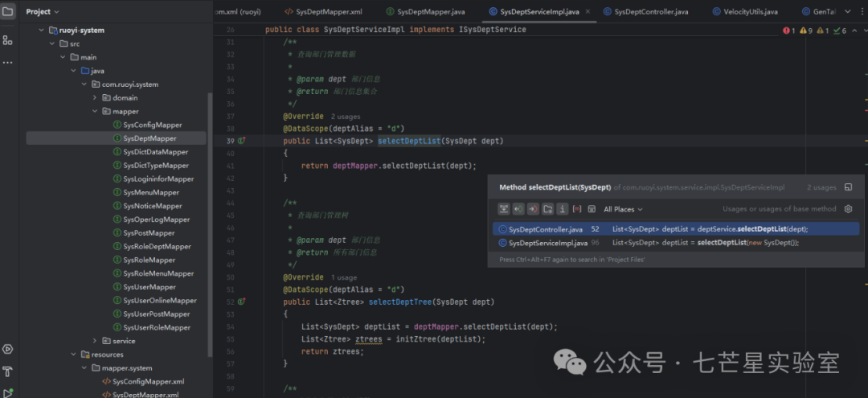Click selectDeptTree method name on line 52
This screenshot has width=868, height=398.
pos(399,302)
